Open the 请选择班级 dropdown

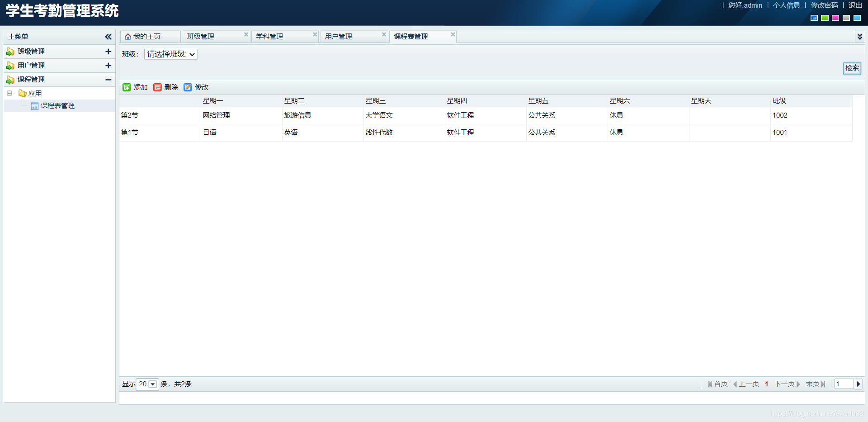pyautogui.click(x=171, y=54)
